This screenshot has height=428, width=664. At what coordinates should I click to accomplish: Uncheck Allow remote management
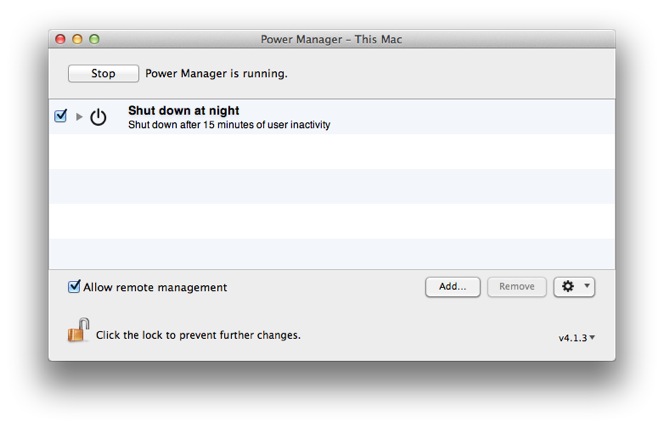(74, 287)
